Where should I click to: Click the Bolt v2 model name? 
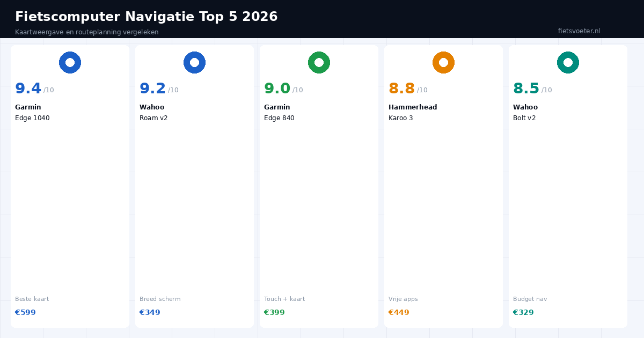tap(524, 118)
